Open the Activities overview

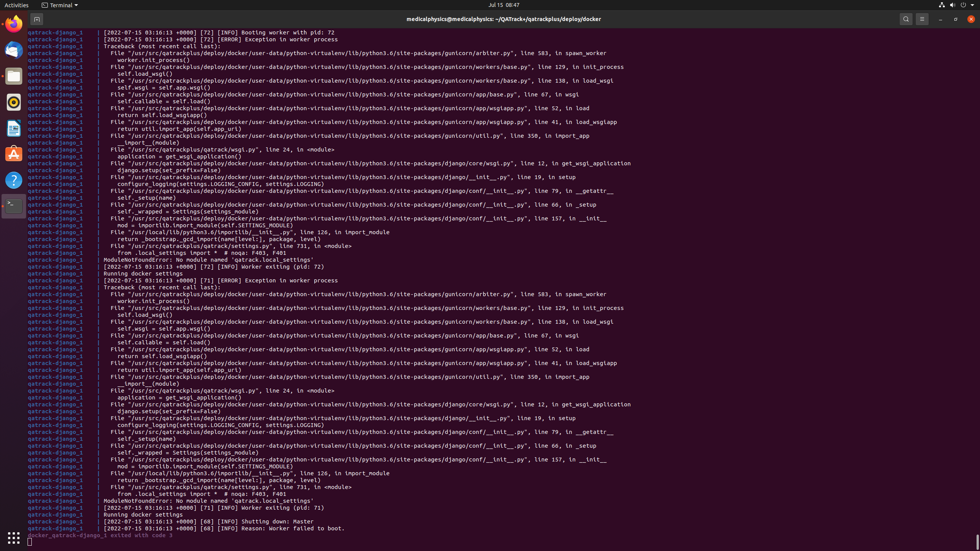[16, 5]
